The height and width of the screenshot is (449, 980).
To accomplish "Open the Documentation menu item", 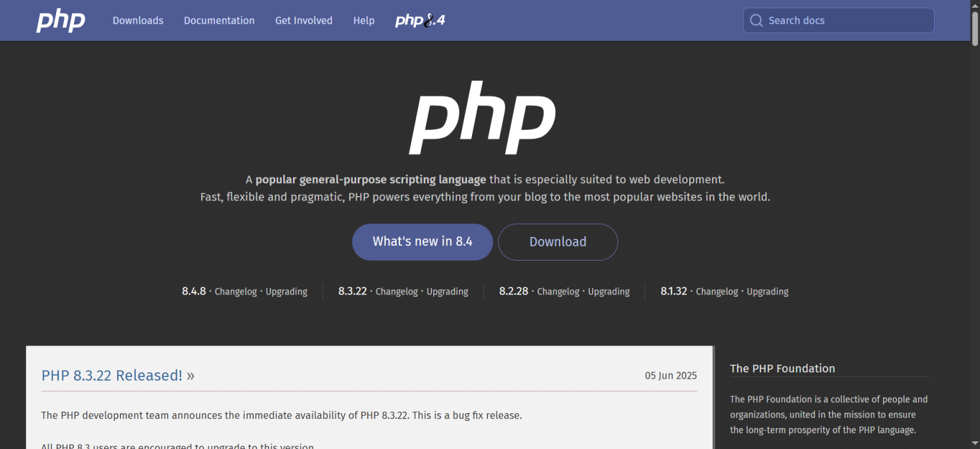I will [x=219, y=20].
